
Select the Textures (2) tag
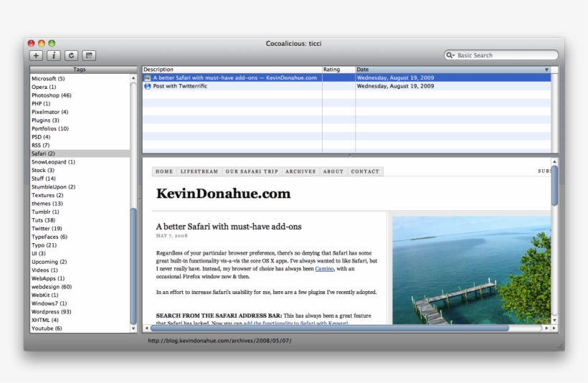pos(80,195)
